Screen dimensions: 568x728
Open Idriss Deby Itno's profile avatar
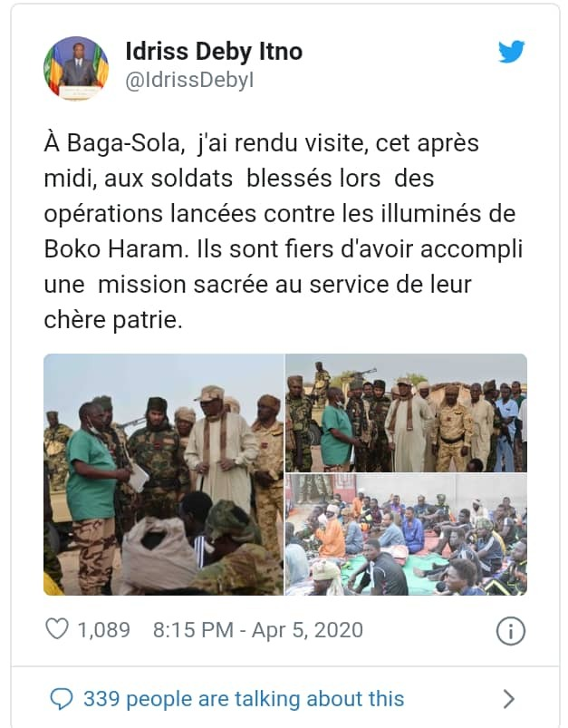(76, 69)
